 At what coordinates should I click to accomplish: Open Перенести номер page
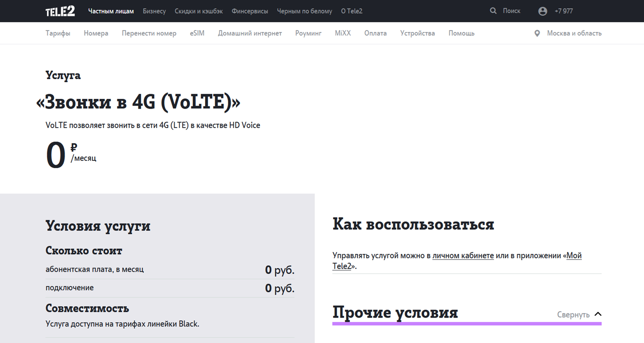(x=149, y=33)
